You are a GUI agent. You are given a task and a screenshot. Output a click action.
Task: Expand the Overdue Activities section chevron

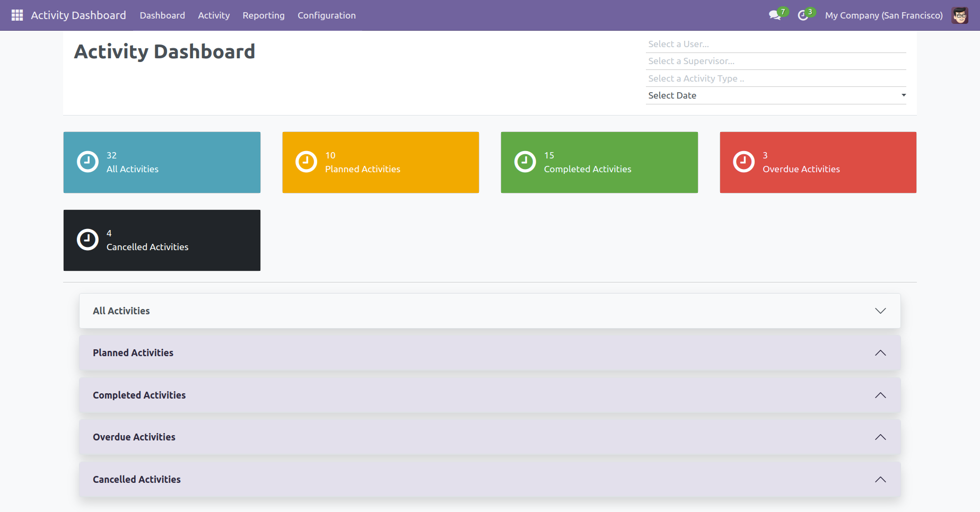[x=880, y=437]
